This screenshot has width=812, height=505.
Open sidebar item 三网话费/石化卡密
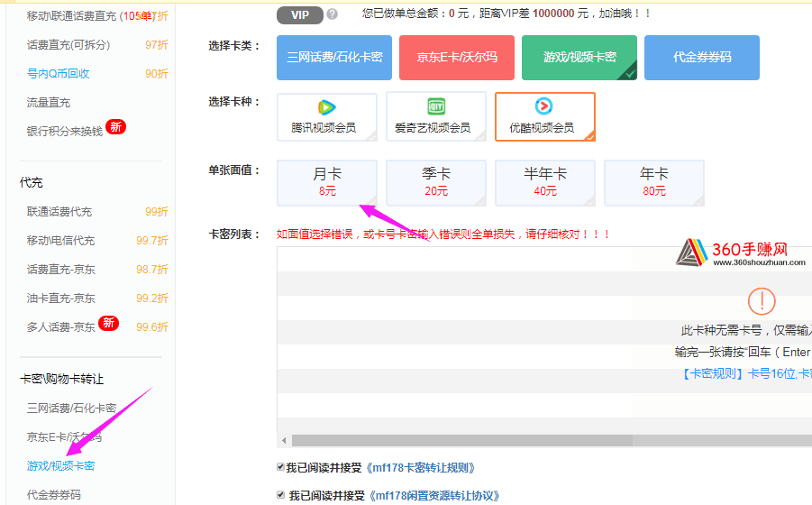[71, 409]
